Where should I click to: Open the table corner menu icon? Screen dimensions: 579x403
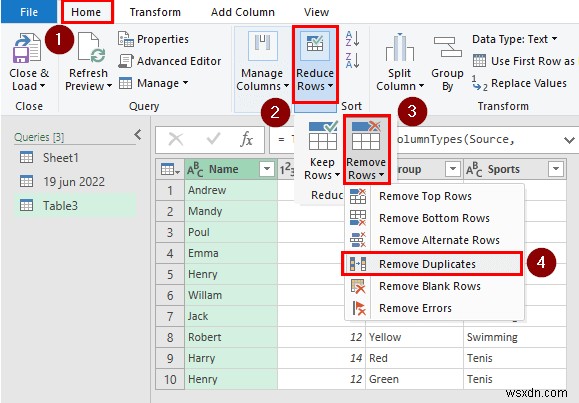coord(170,170)
